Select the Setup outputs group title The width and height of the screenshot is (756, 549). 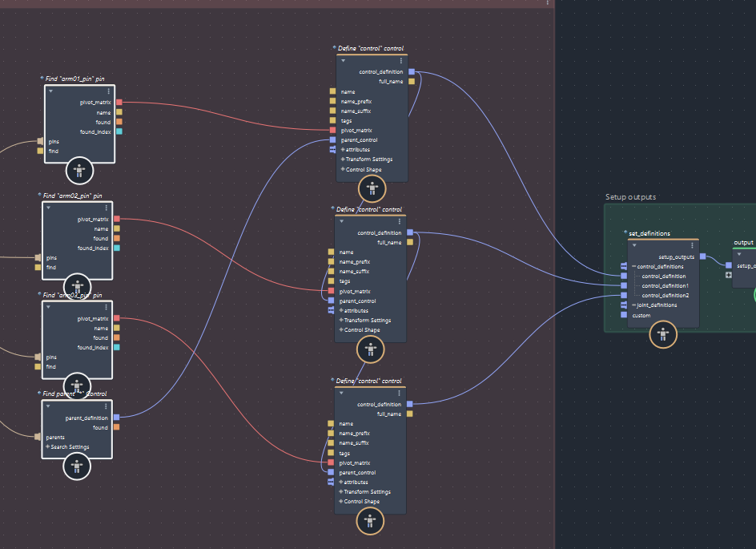pos(630,197)
